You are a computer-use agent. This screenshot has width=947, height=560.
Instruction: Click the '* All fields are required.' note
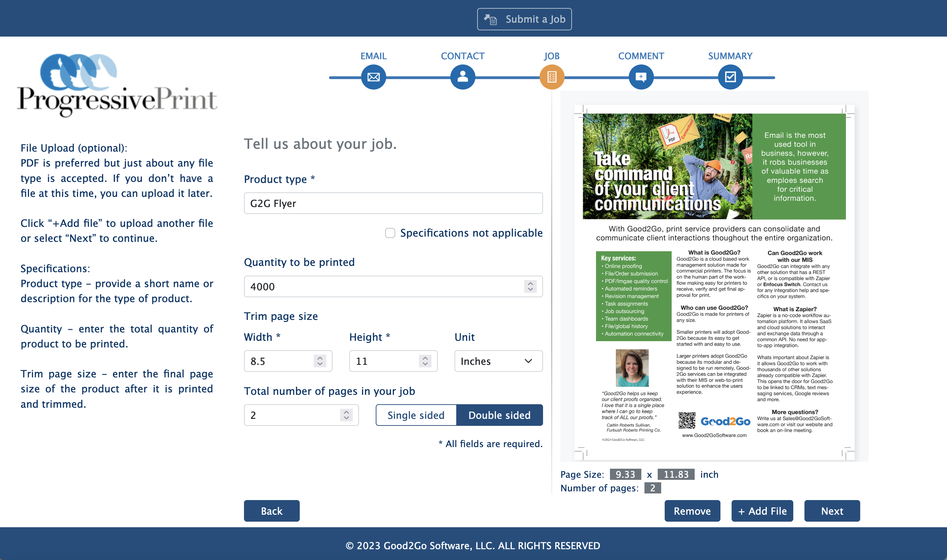pyautogui.click(x=490, y=444)
